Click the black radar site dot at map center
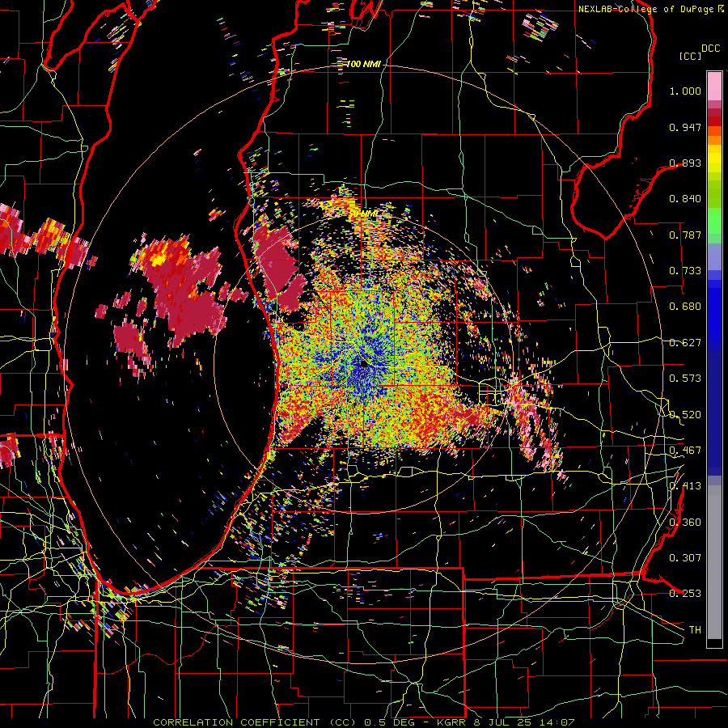Image resolution: width=728 pixels, height=728 pixels. tap(364, 364)
